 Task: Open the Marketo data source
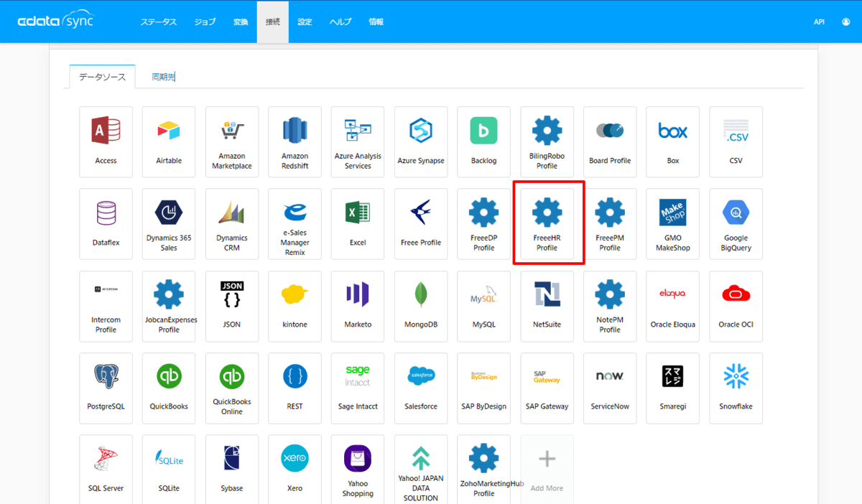click(x=358, y=306)
